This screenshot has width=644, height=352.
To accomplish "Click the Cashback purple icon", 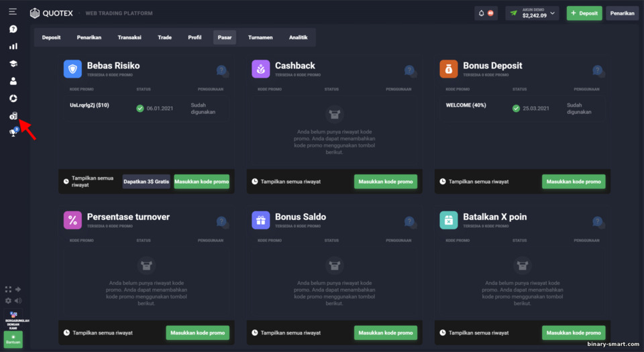I will tap(261, 69).
